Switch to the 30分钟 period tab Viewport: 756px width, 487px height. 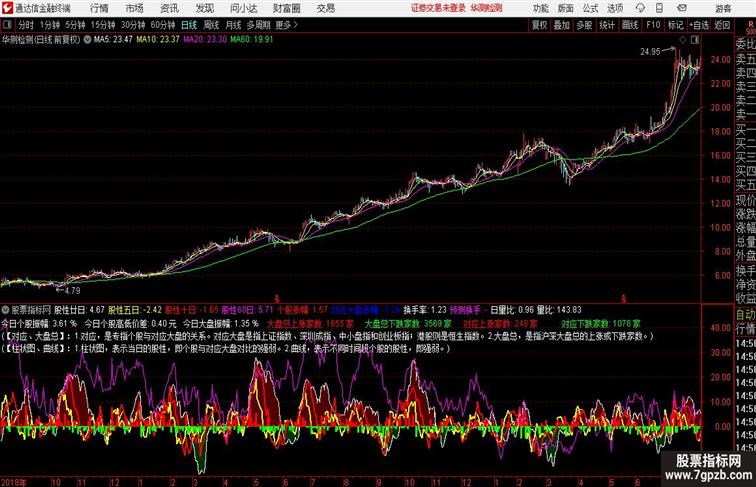point(133,25)
